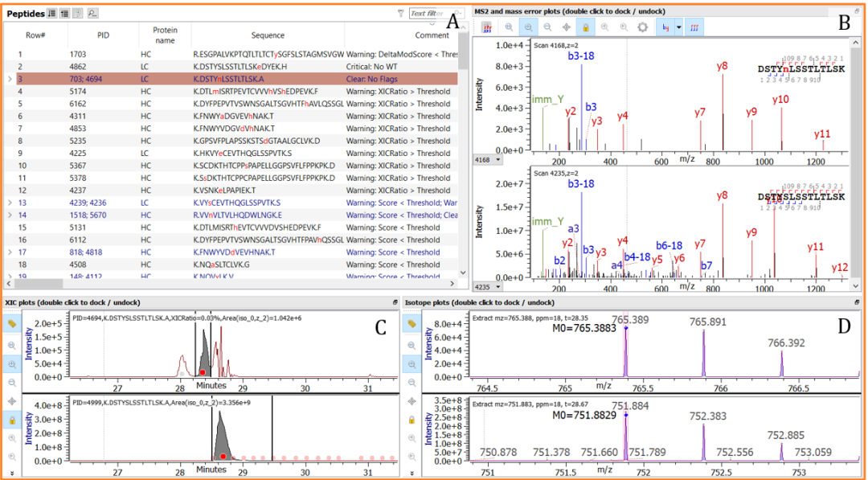Click the settings gear in MS2 plot toolbar

[x=642, y=27]
